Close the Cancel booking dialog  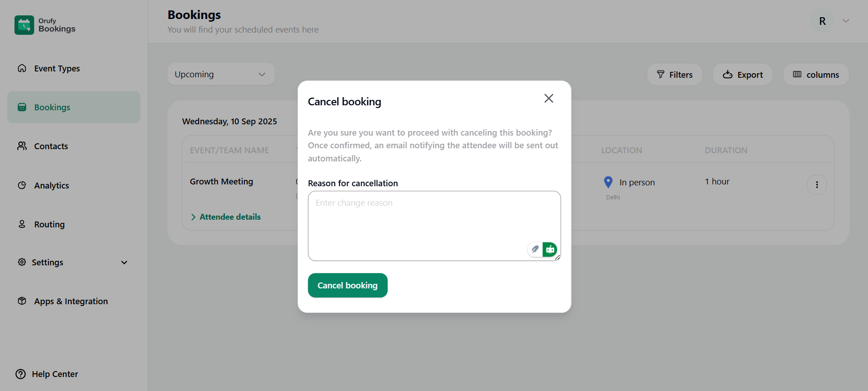[x=548, y=99]
